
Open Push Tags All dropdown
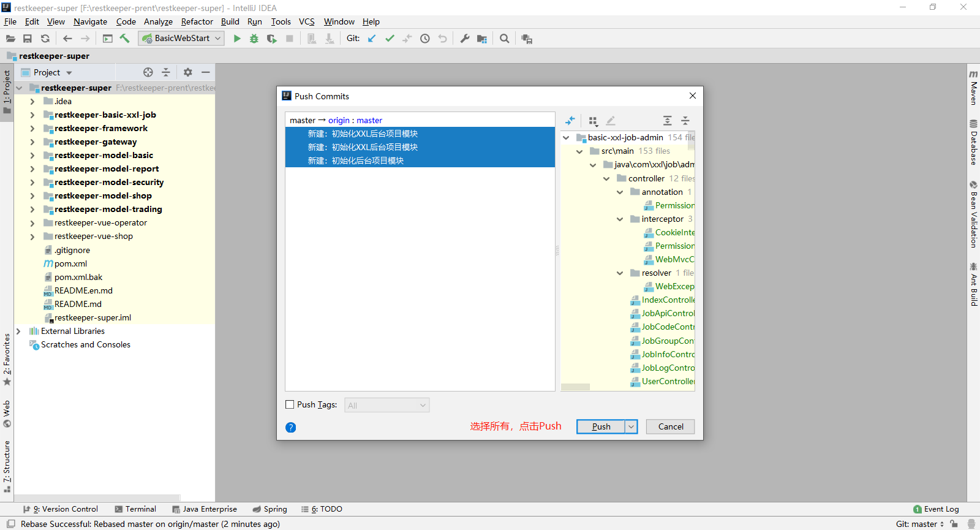point(387,405)
